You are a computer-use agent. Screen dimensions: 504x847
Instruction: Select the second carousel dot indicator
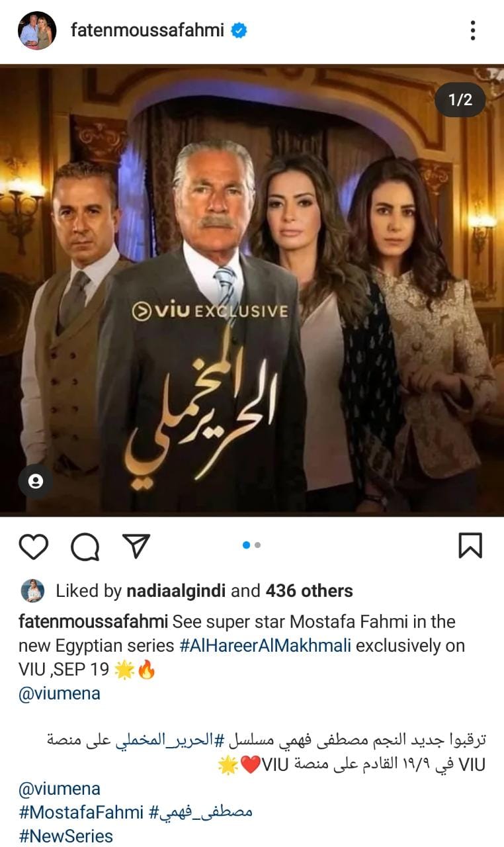pos(257,545)
